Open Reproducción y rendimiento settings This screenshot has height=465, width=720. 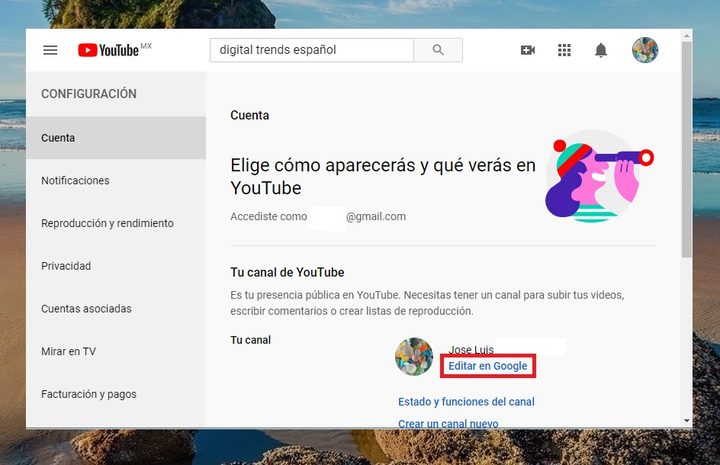(116, 223)
